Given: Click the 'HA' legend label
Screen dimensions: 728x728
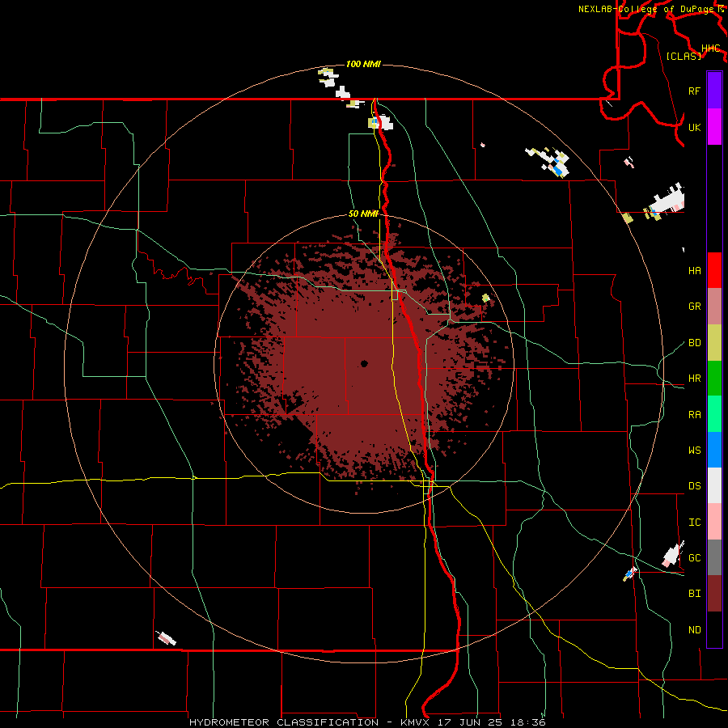Looking at the screenshot, I should [x=694, y=270].
